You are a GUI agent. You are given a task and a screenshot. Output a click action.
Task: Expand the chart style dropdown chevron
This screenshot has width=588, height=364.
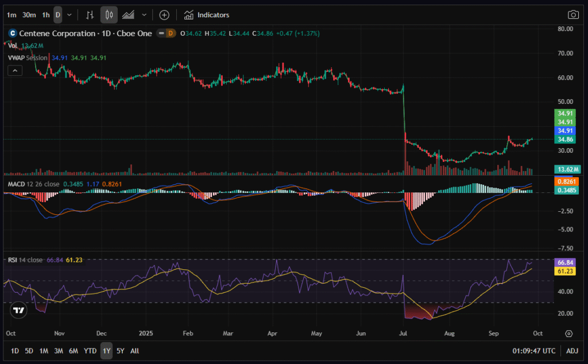click(x=144, y=15)
